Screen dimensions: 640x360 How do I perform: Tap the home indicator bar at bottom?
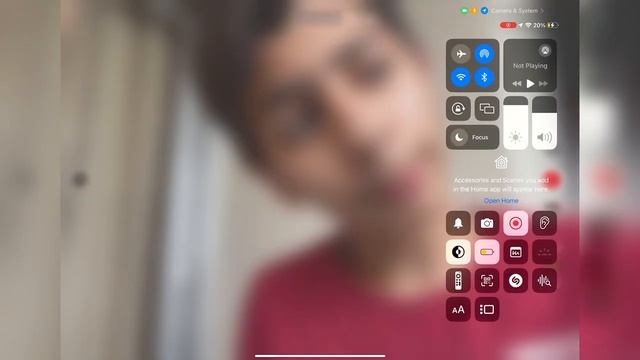tap(320, 356)
